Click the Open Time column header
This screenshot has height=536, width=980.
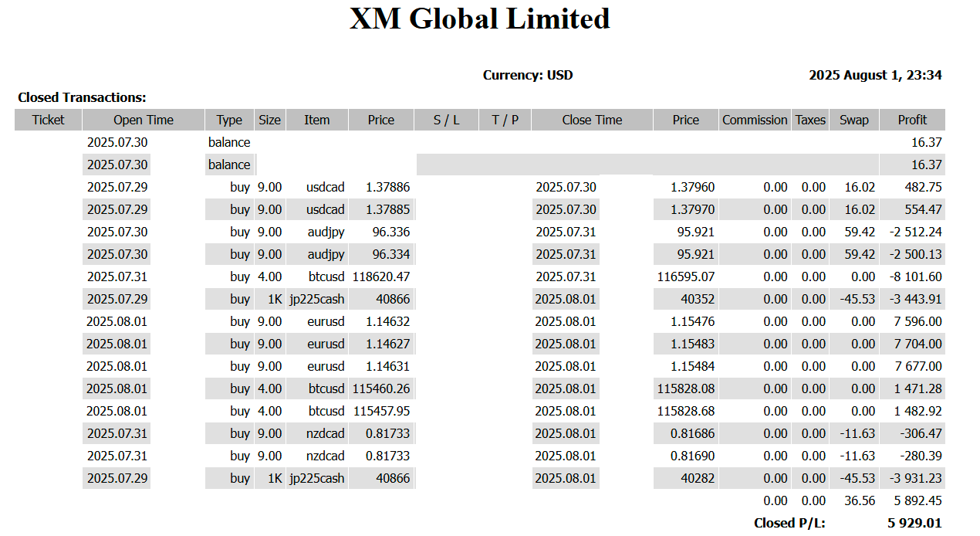pos(144,120)
